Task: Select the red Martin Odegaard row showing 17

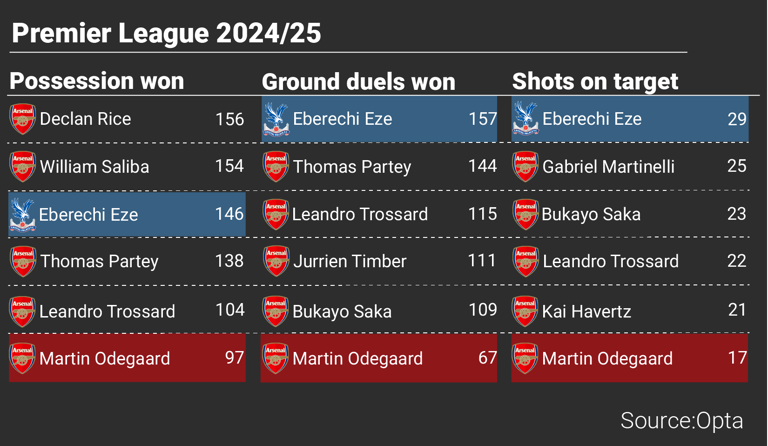Action: click(x=628, y=358)
